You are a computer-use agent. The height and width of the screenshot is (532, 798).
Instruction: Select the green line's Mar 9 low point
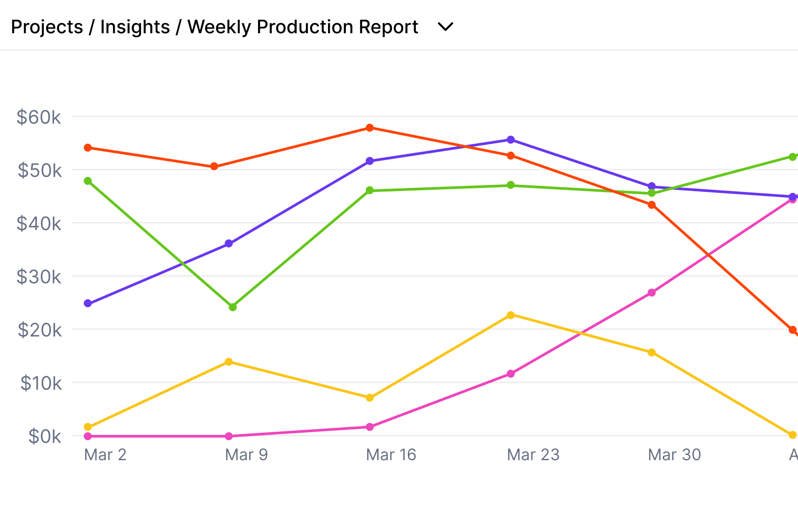coord(233,307)
